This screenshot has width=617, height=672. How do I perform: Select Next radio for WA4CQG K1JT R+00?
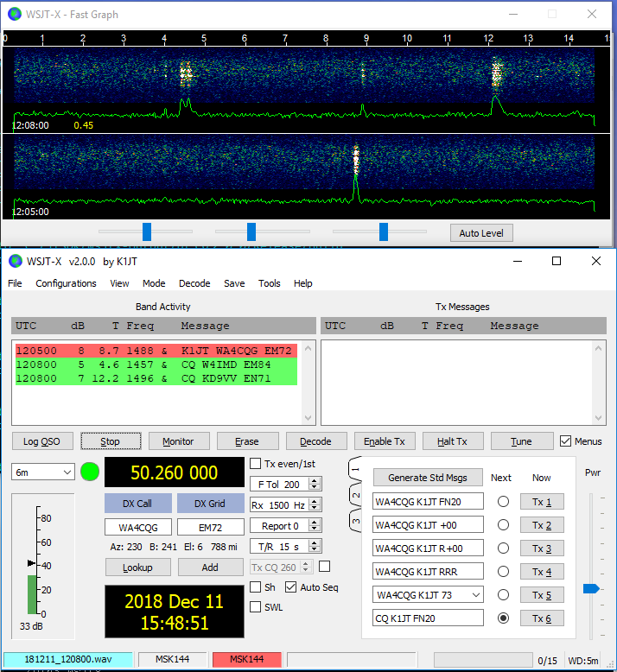(x=504, y=548)
